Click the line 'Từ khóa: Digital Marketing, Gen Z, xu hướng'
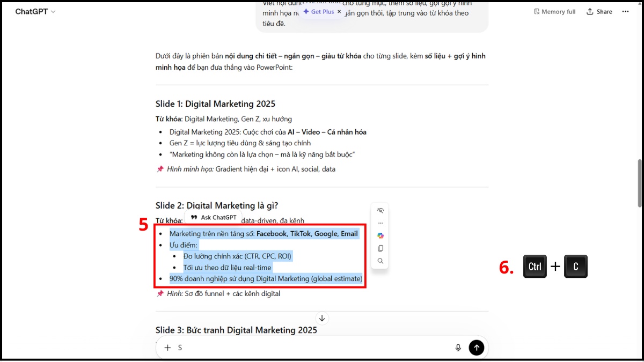Screen dimensions: 644x362 click(x=224, y=119)
